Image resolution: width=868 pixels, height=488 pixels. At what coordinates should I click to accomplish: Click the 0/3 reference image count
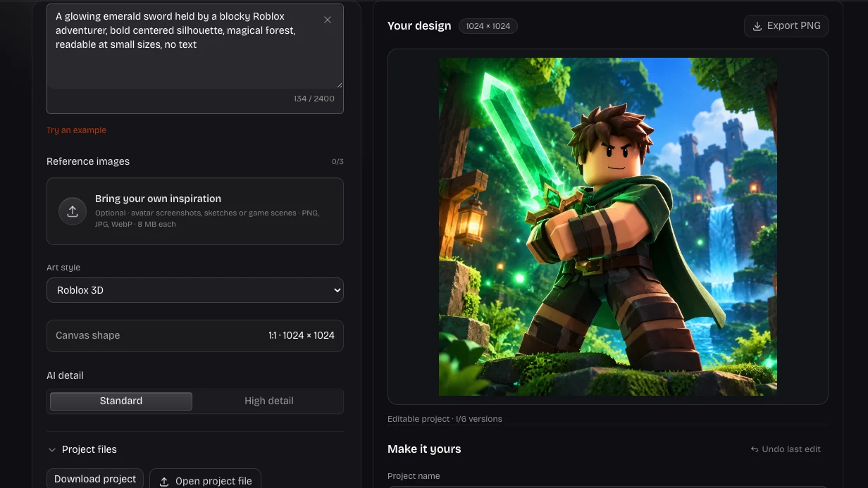coord(337,162)
